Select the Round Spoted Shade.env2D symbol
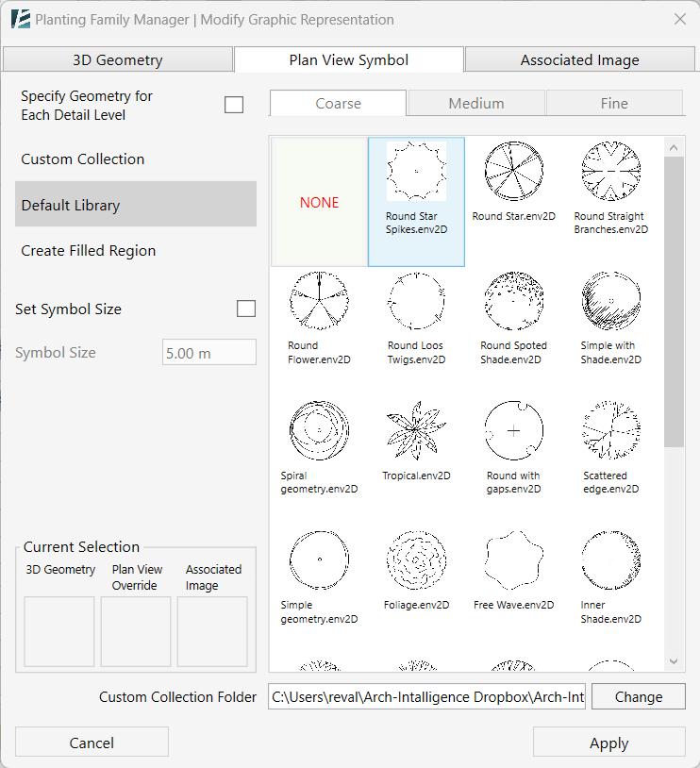Image resolution: width=700 pixels, height=768 pixels. tap(513, 301)
